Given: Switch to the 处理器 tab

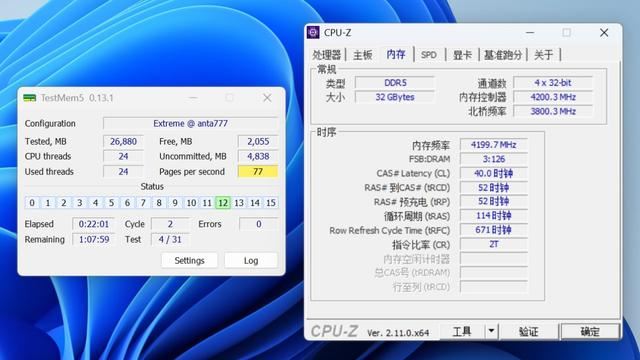Looking at the screenshot, I should click(x=327, y=55).
